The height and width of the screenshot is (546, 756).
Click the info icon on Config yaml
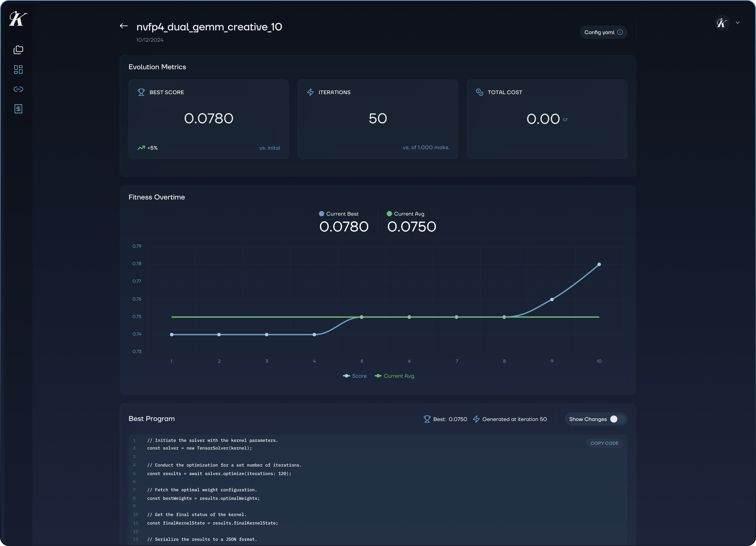tap(620, 32)
